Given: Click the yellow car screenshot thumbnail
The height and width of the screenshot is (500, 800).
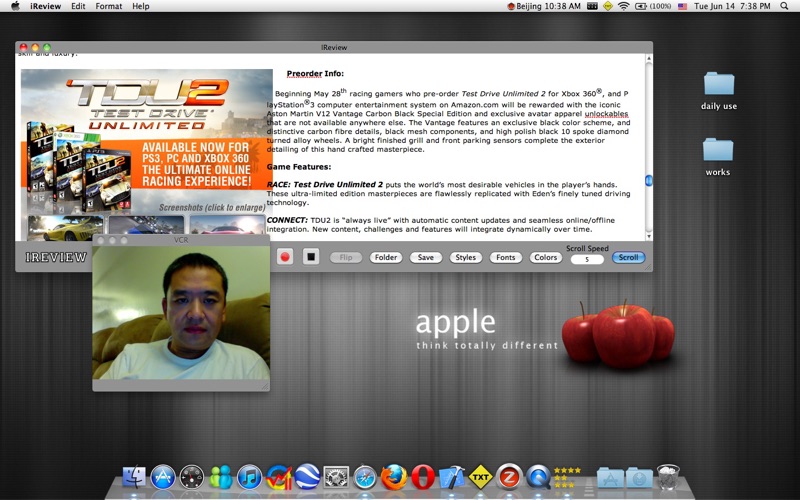Looking at the screenshot, I should [65, 228].
